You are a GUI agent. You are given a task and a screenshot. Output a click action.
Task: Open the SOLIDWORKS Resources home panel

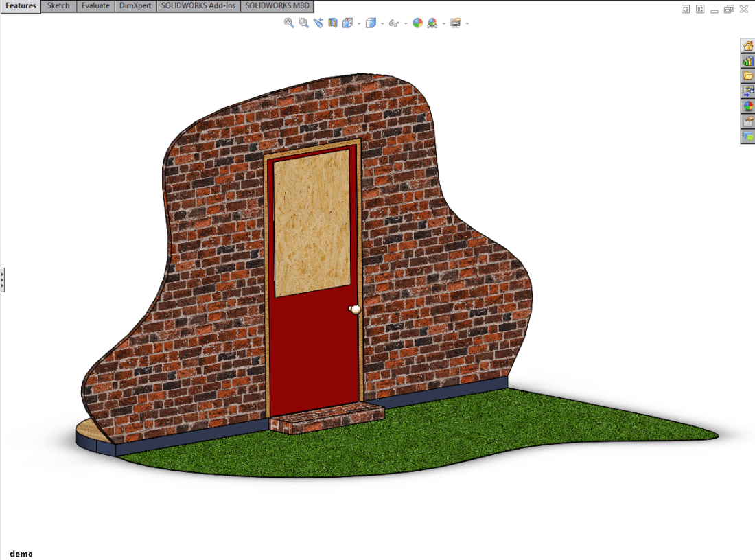(748, 46)
